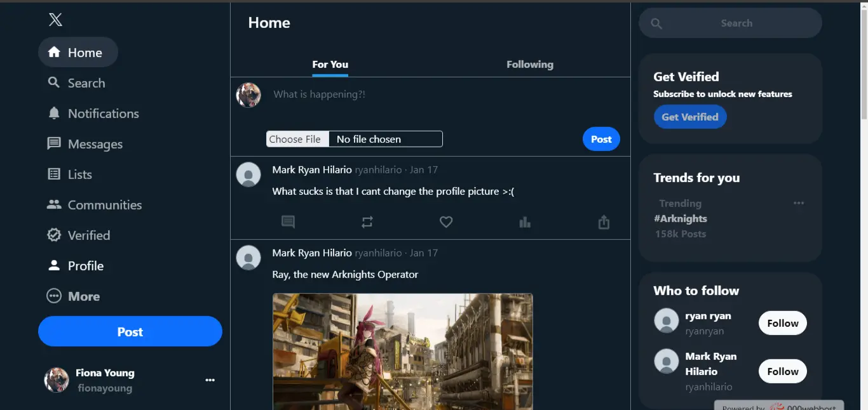The image size is (868, 410).
Task: Reply to the first post via comment icon
Action: tap(288, 222)
